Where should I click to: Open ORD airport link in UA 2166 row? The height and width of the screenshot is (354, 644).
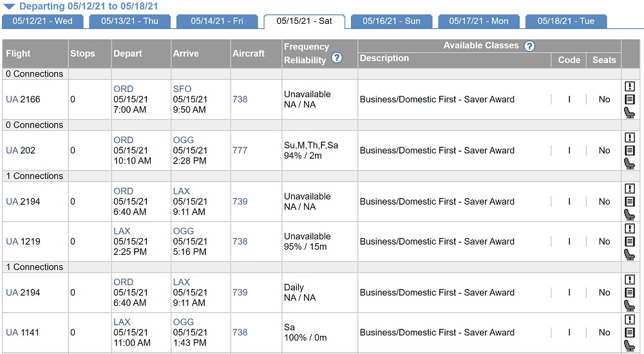pos(123,89)
